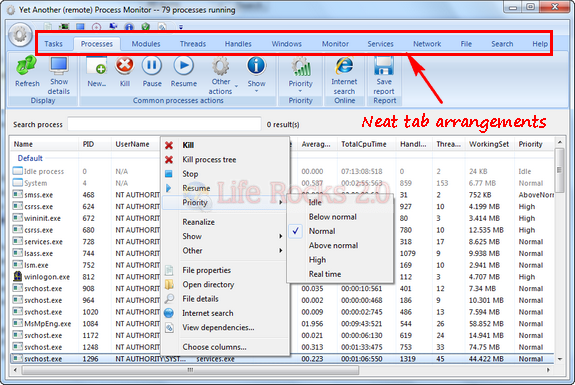Set priority to High in submenu
Viewport: 575px width, 385px height.
340,260
